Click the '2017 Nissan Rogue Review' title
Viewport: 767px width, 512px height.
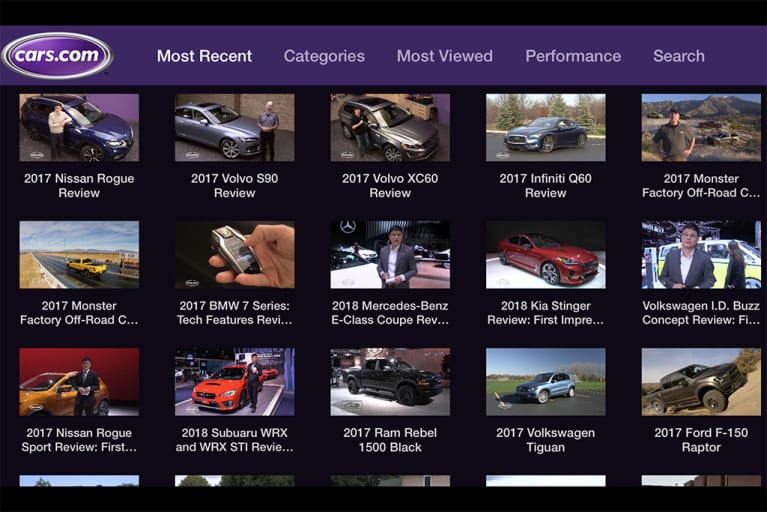pyautogui.click(x=79, y=186)
